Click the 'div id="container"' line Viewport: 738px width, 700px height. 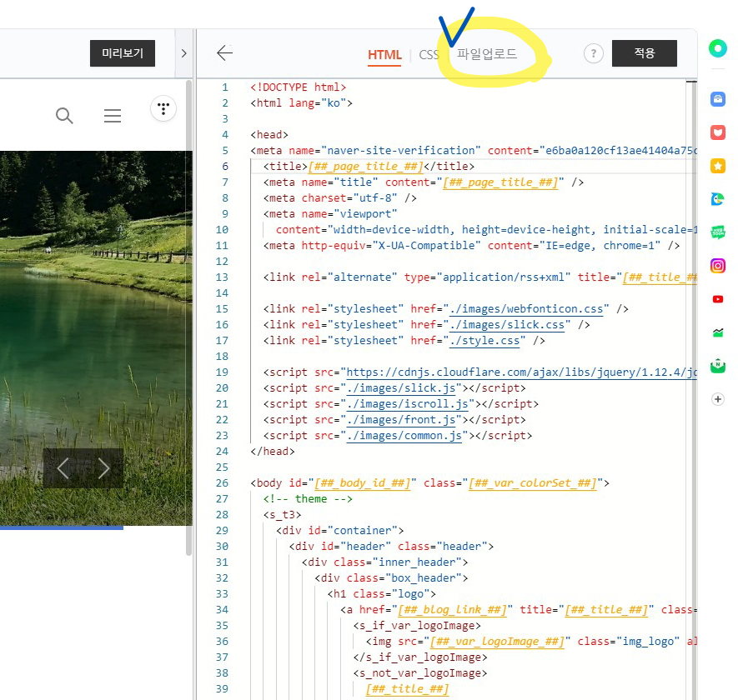click(340, 531)
